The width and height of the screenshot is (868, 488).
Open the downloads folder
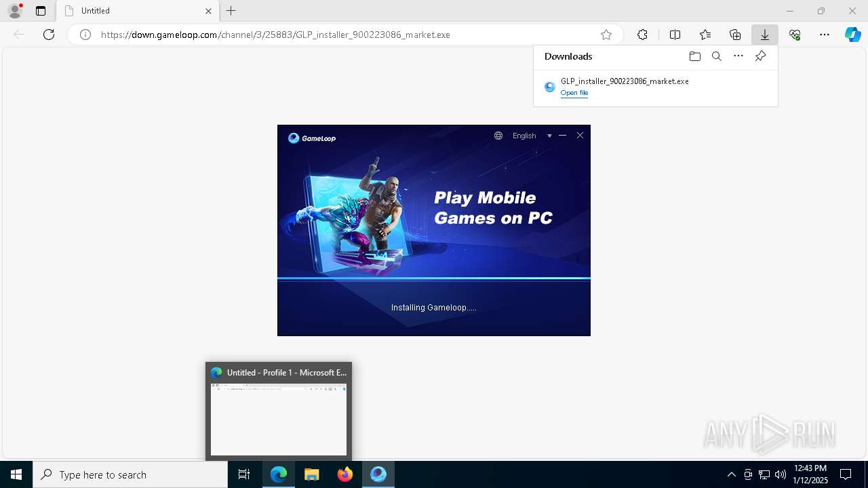click(x=694, y=56)
